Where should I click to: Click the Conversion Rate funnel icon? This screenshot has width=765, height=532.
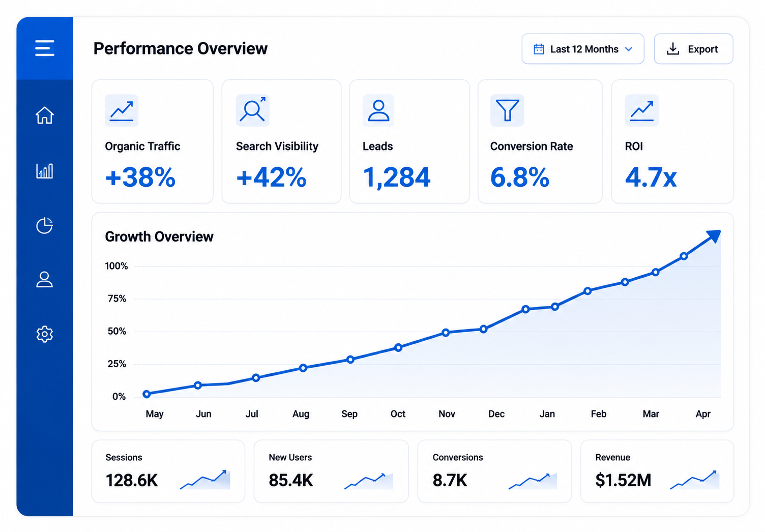507,110
